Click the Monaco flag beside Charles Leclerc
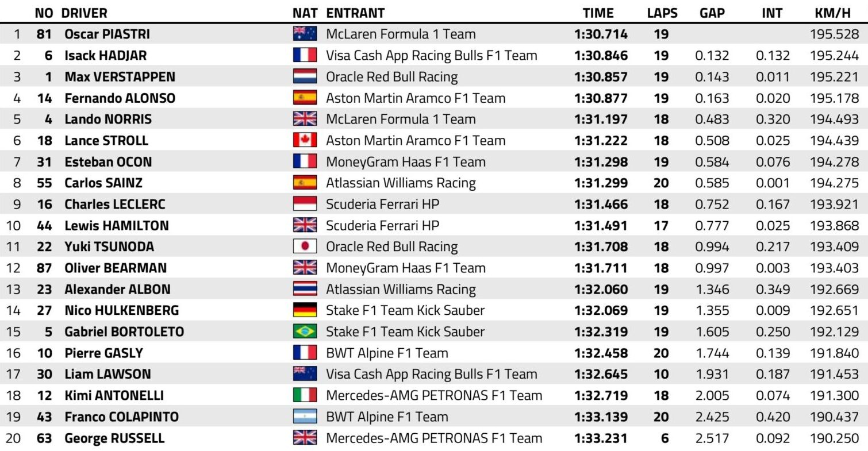Screen dimensions: 868x451 point(305,204)
